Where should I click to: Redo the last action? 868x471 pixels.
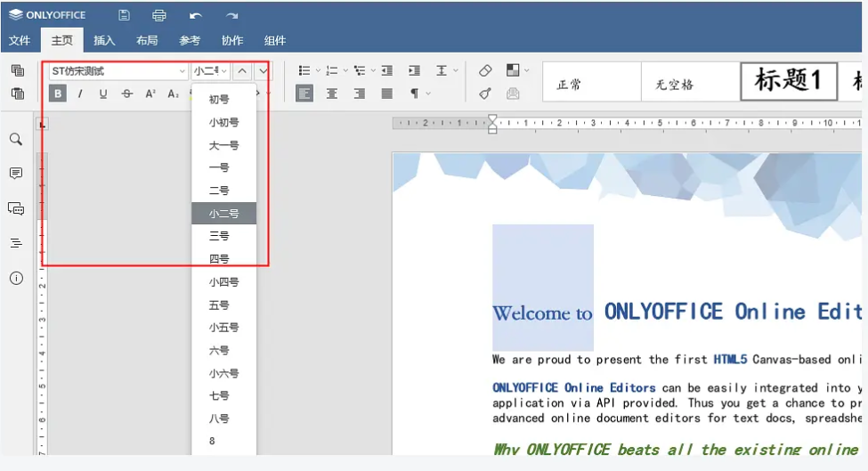[x=232, y=15]
